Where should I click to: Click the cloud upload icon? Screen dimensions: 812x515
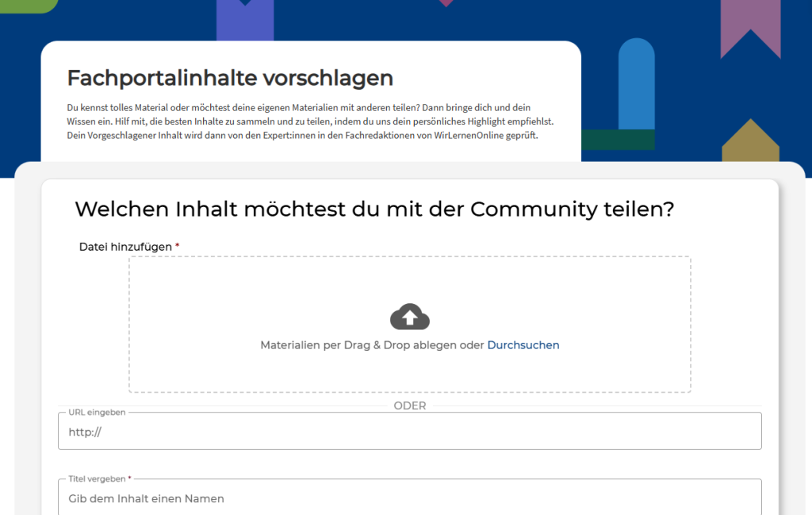point(409,317)
